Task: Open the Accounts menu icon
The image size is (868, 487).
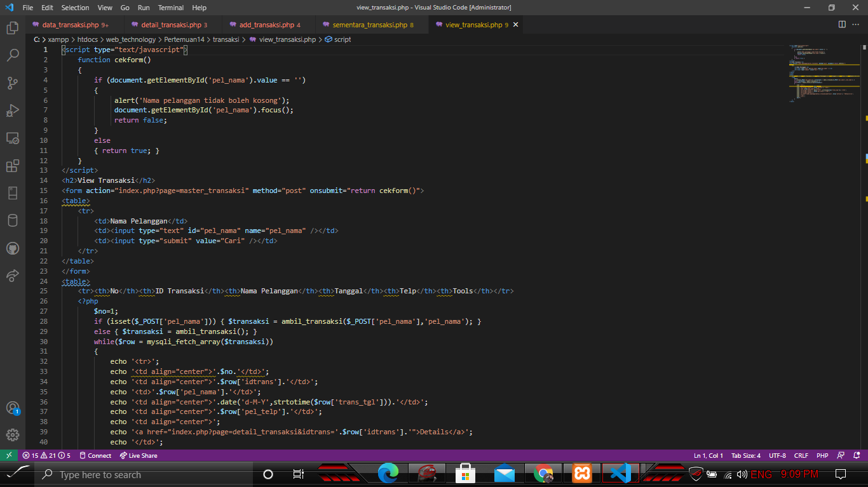Action: (x=12, y=408)
